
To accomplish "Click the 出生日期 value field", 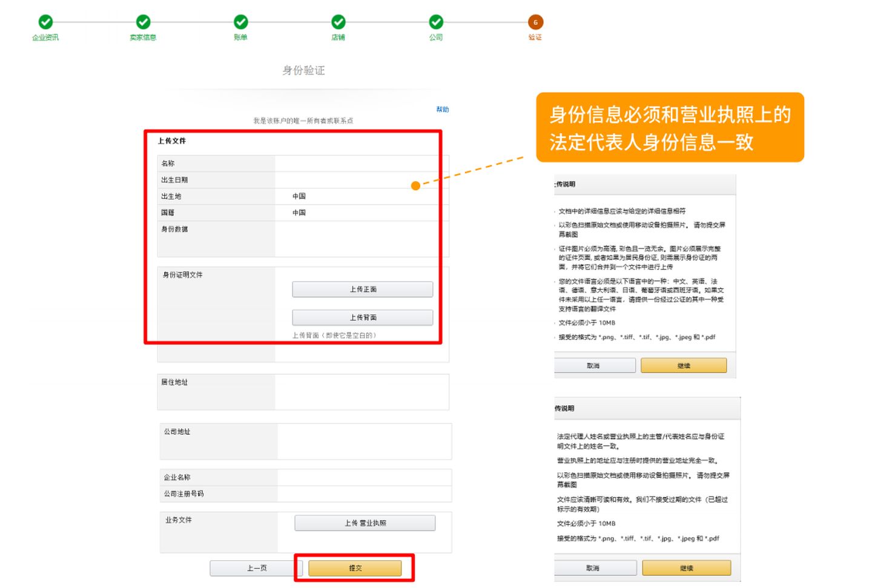I will [362, 180].
